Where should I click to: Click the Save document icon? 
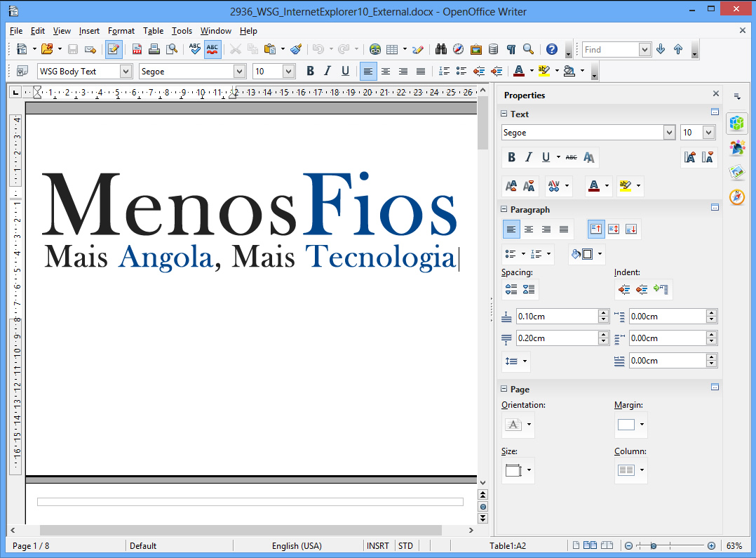(73, 49)
